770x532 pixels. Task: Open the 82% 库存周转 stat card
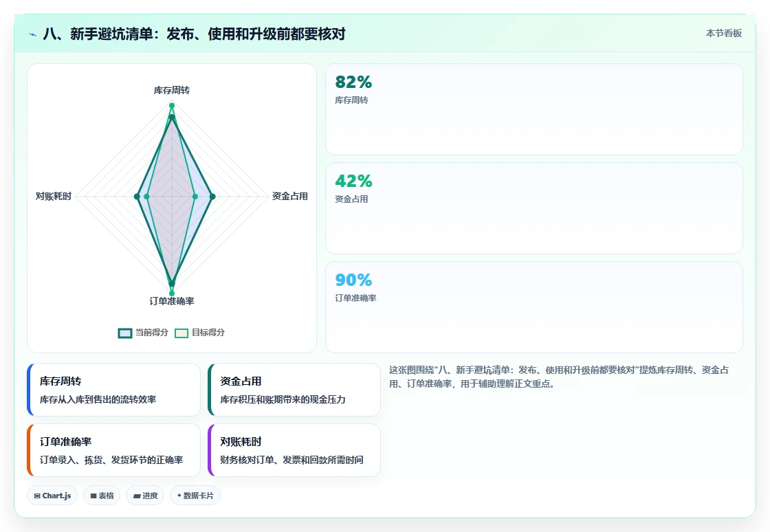533,109
